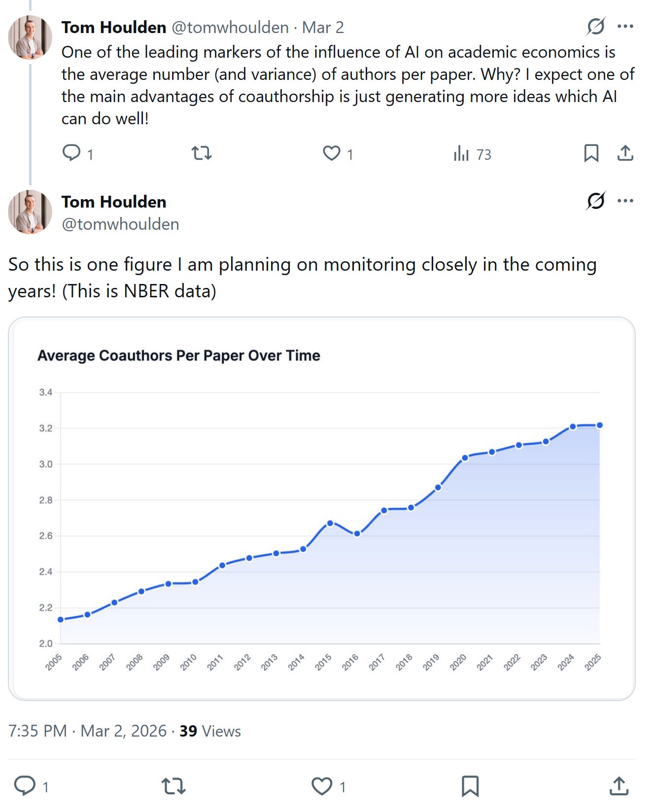
Task: Like the first tweet in thread
Action: [x=332, y=153]
